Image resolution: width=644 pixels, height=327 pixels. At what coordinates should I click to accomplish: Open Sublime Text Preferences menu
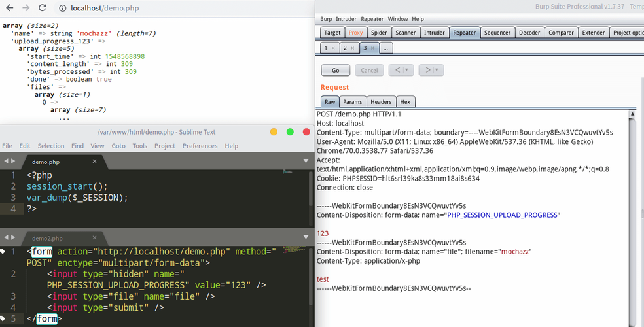tap(200, 146)
